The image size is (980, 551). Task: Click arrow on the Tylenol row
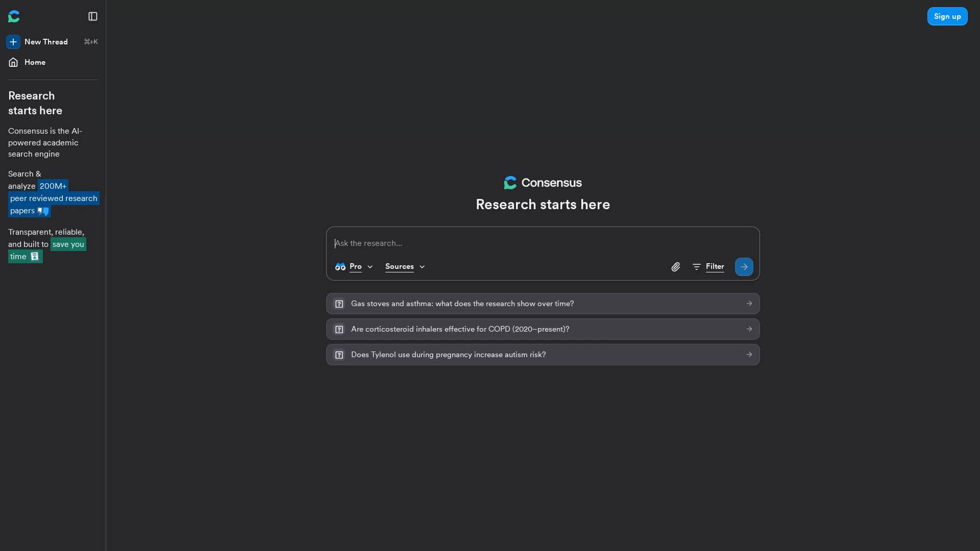pos(749,355)
